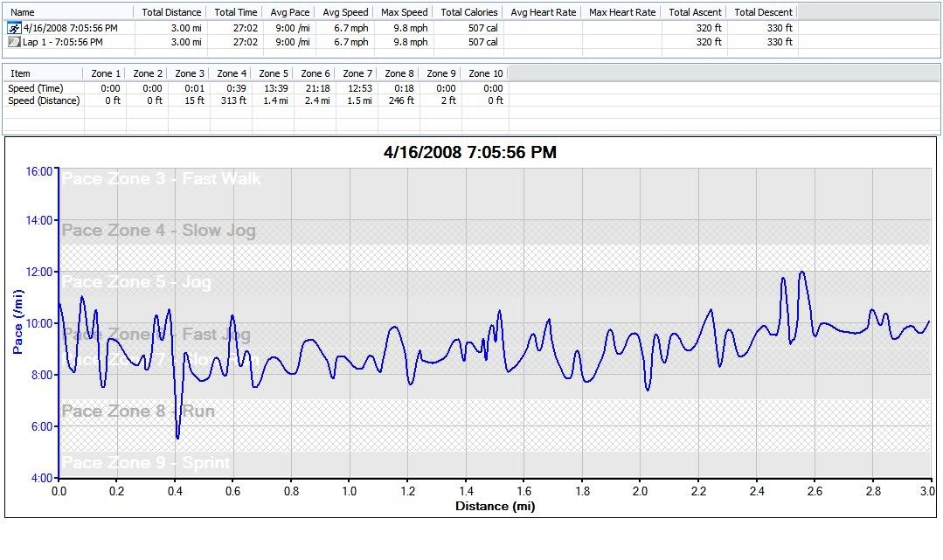
Task: Click the Pace Zone 3 - Fast Walk band label
Action: coord(162,179)
